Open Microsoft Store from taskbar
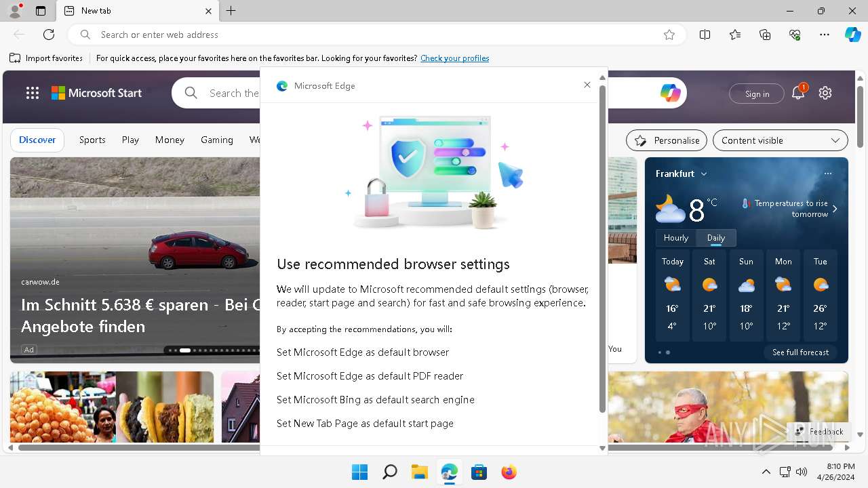 click(479, 472)
